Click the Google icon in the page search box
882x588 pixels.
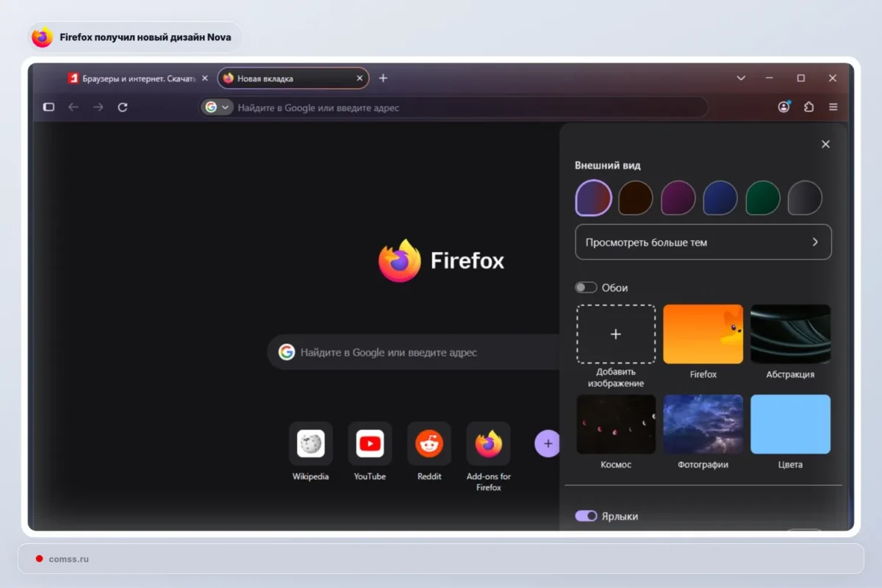coord(287,352)
